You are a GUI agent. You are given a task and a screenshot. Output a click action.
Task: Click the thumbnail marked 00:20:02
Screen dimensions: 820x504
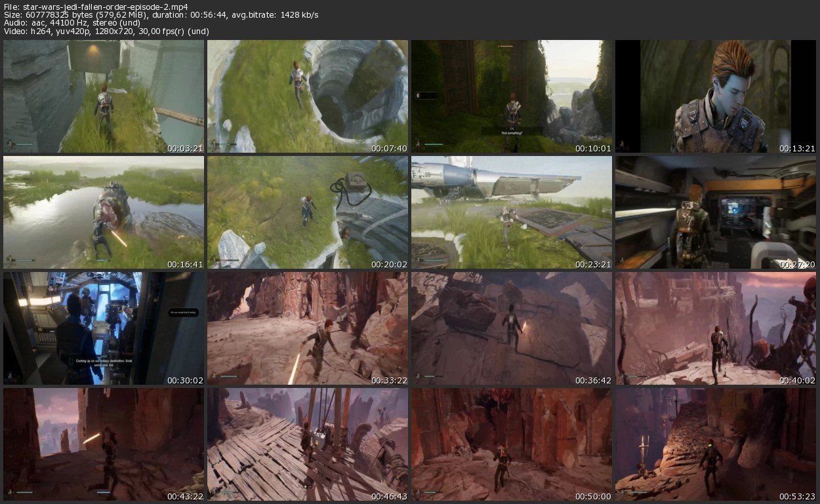308,212
